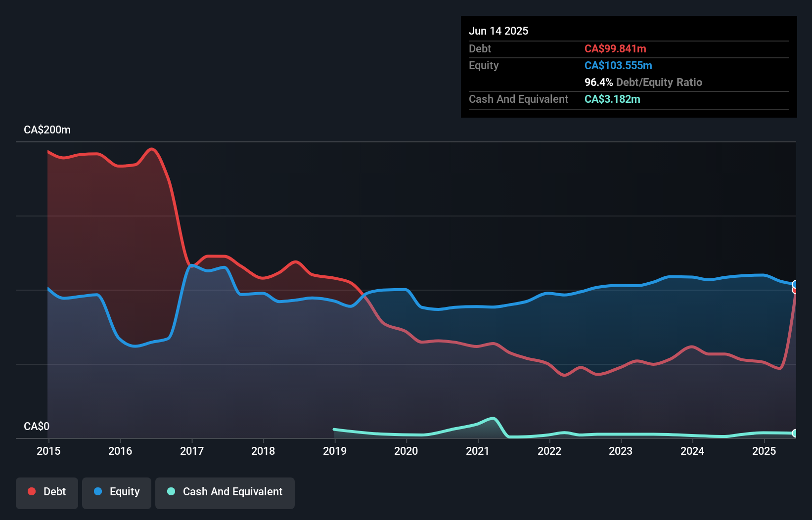The image size is (812, 520).
Task: Click the teal CA$3.182m cash value
Action: (612, 99)
